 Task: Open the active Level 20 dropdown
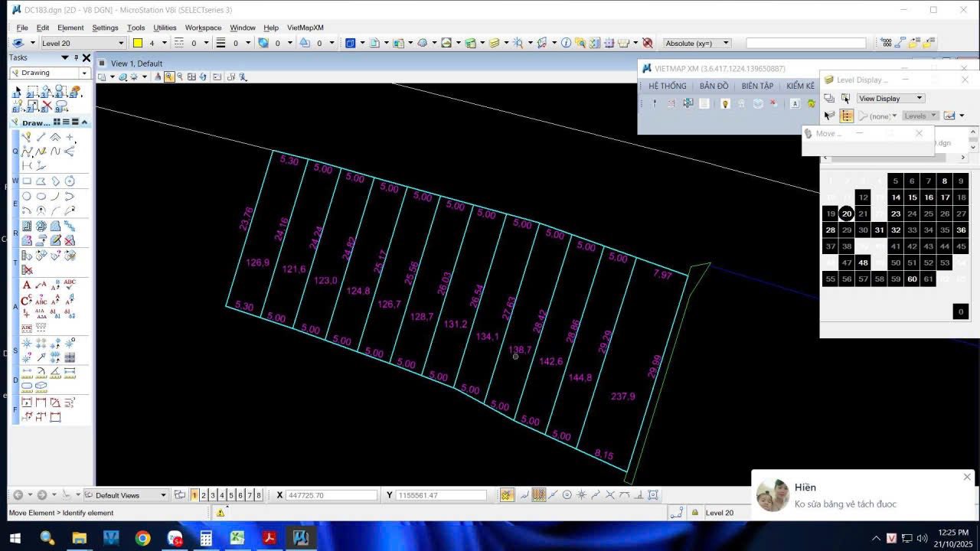(121, 44)
